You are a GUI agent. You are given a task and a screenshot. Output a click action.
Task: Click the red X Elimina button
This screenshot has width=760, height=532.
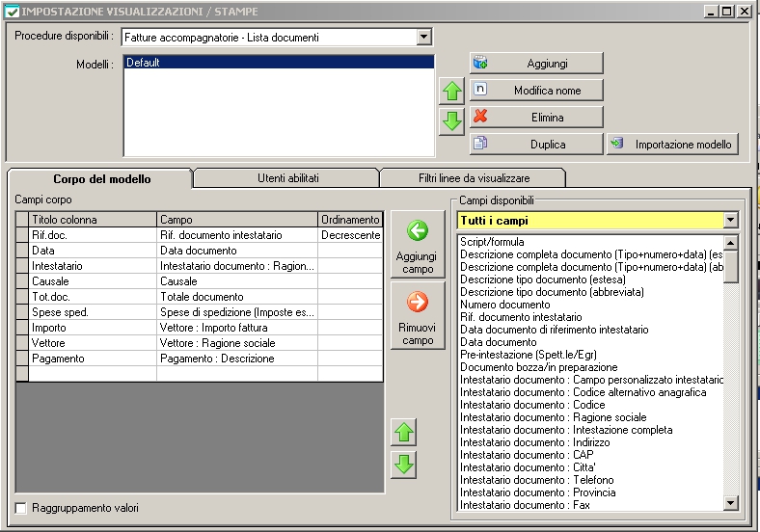pyautogui.click(x=536, y=118)
